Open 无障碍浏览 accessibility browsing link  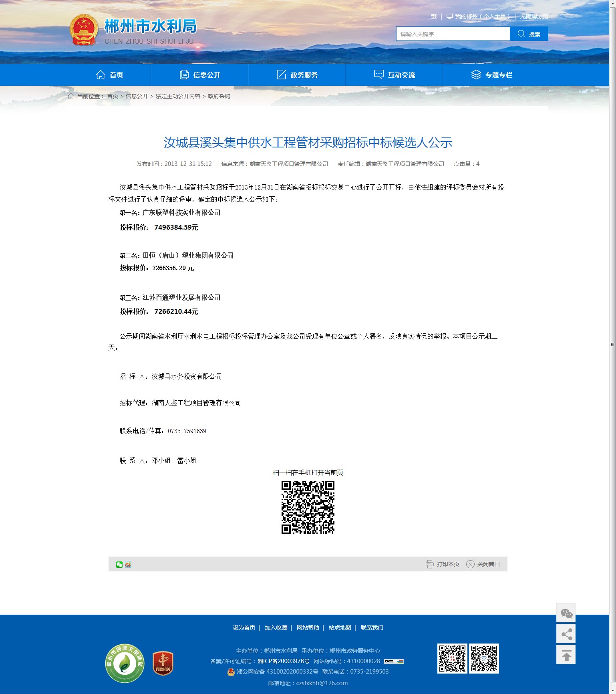pos(534,16)
